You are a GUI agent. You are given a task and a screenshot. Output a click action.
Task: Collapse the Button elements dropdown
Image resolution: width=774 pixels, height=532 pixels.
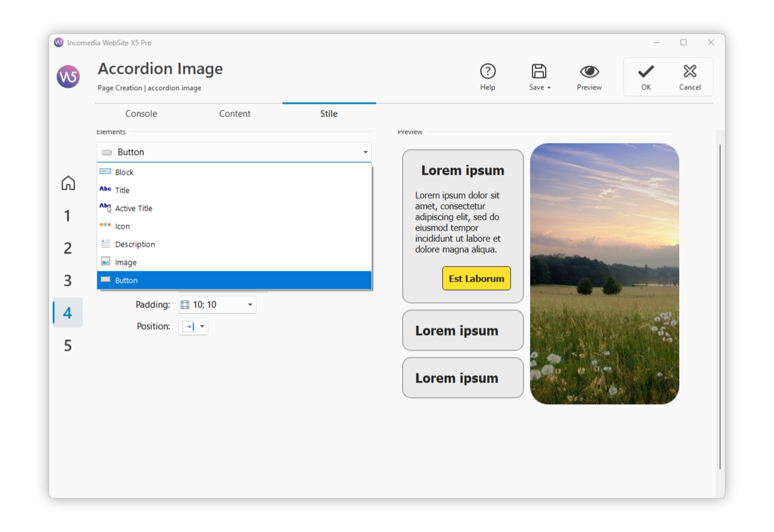[x=365, y=153]
